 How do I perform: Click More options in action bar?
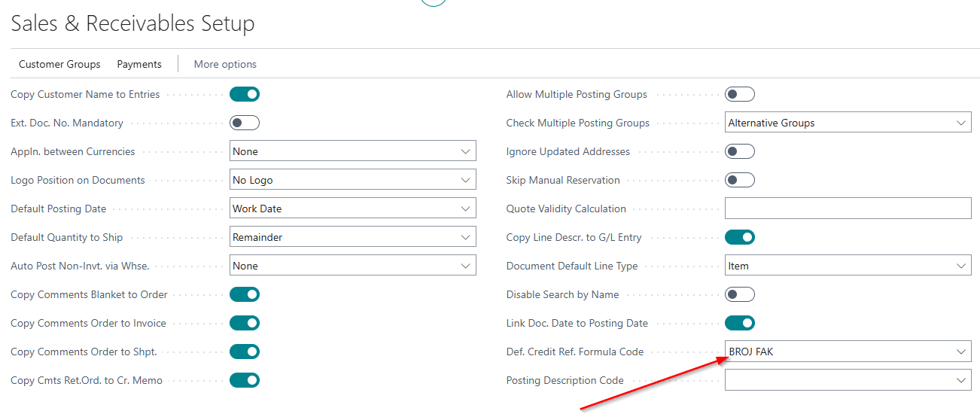225,64
